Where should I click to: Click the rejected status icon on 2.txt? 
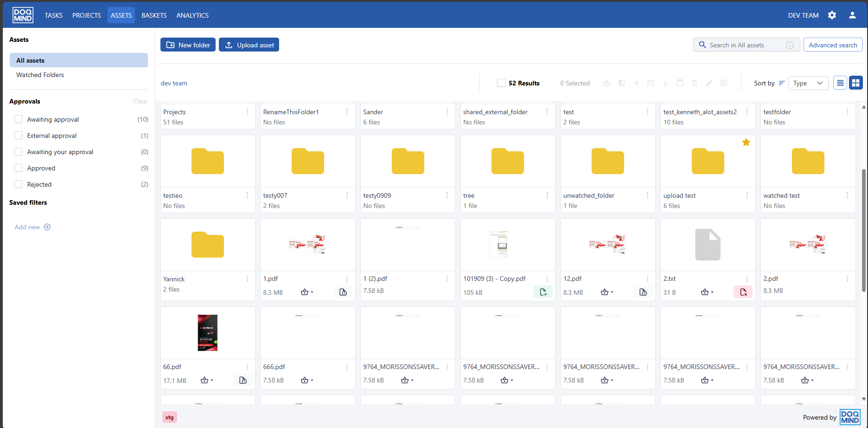743,292
